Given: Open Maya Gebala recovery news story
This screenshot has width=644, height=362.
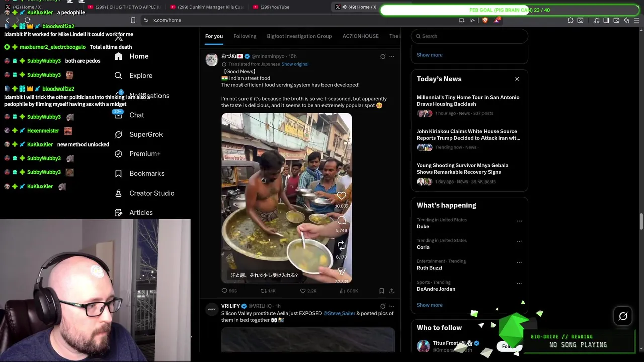Looking at the screenshot, I should point(469,173).
